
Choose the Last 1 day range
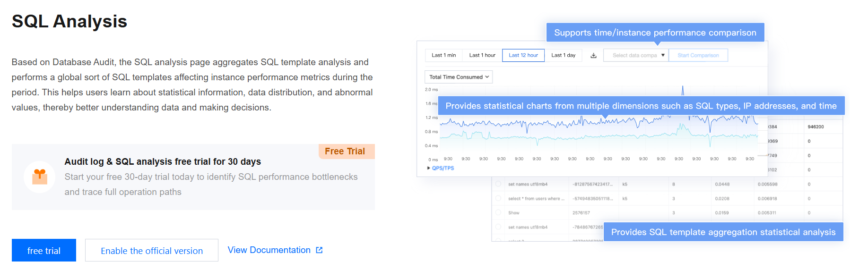[x=563, y=55]
